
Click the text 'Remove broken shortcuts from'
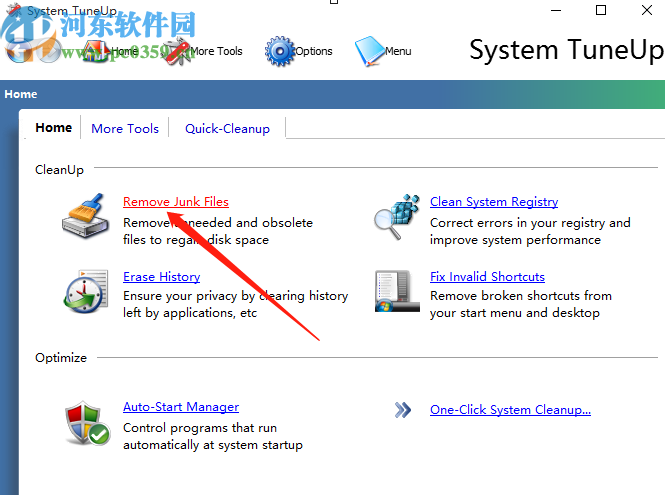pos(521,296)
